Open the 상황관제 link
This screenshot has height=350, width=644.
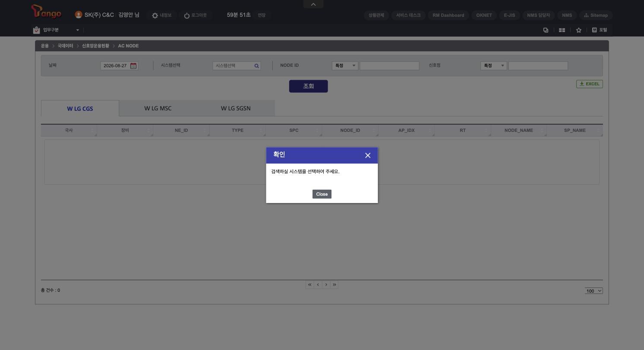coord(376,15)
